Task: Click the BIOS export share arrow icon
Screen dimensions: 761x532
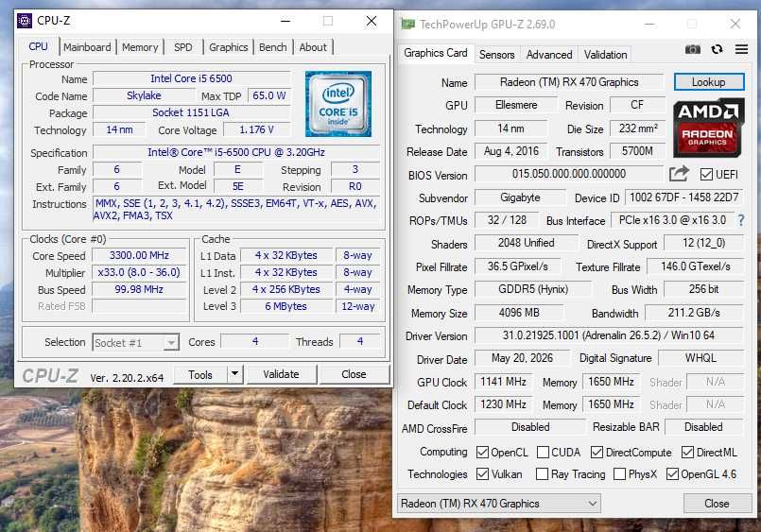Action: point(679,174)
